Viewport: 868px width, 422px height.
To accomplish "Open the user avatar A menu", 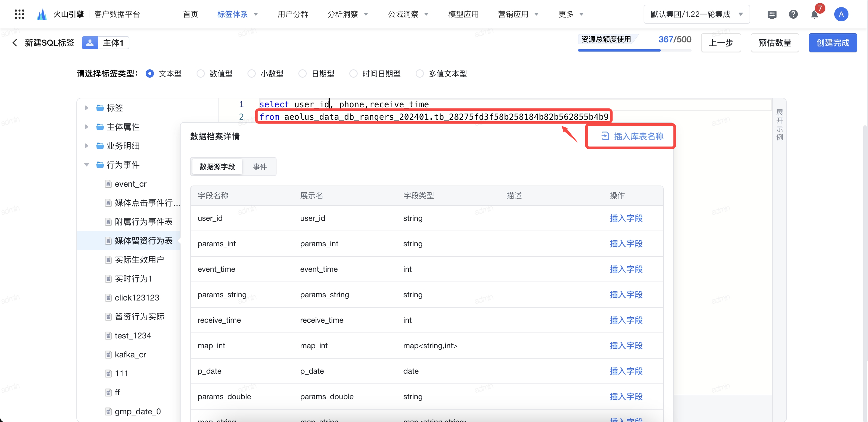I will 841,14.
